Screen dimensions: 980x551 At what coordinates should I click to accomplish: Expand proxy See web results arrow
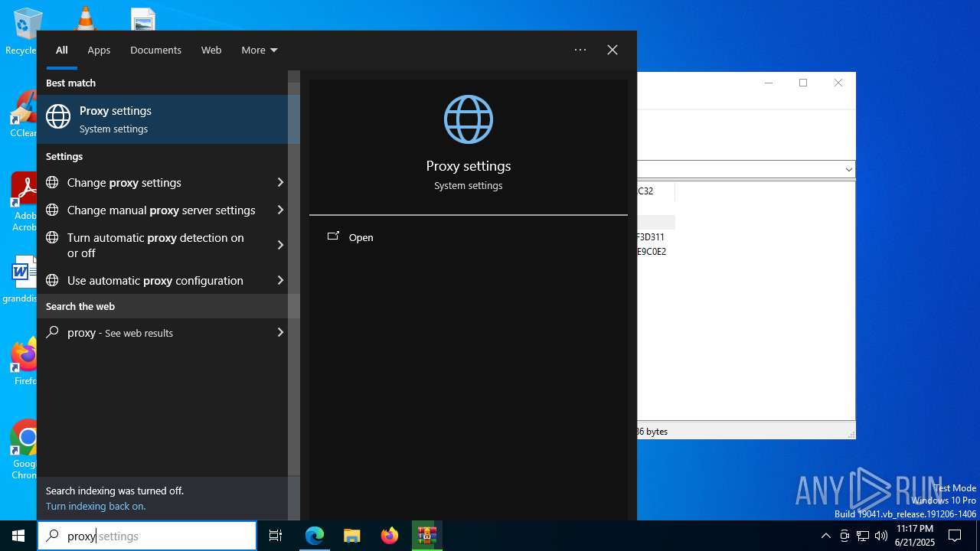(280, 332)
